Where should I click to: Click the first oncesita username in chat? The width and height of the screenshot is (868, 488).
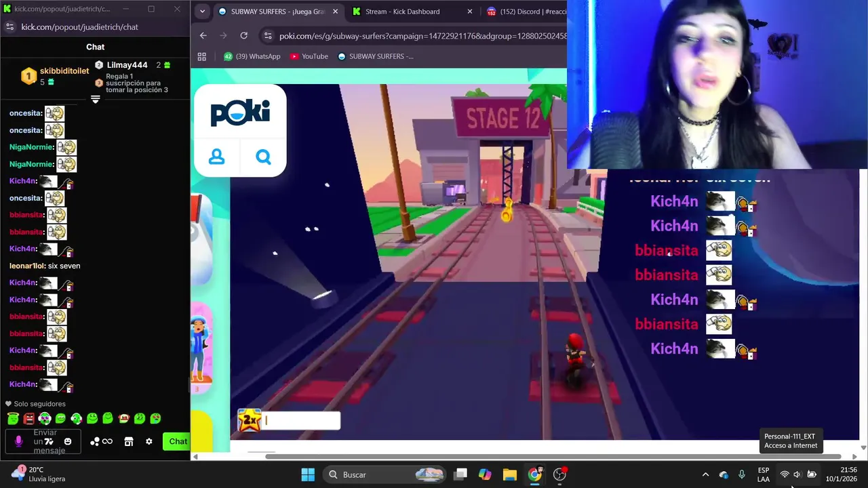(x=26, y=113)
